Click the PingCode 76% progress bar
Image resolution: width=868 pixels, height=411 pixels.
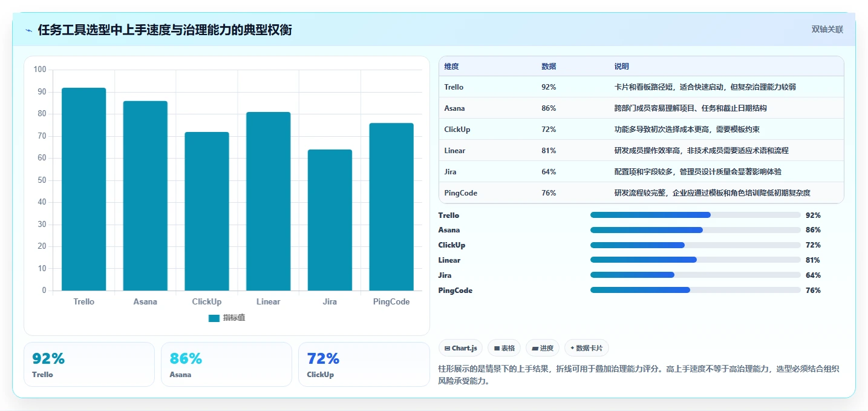[696, 290]
